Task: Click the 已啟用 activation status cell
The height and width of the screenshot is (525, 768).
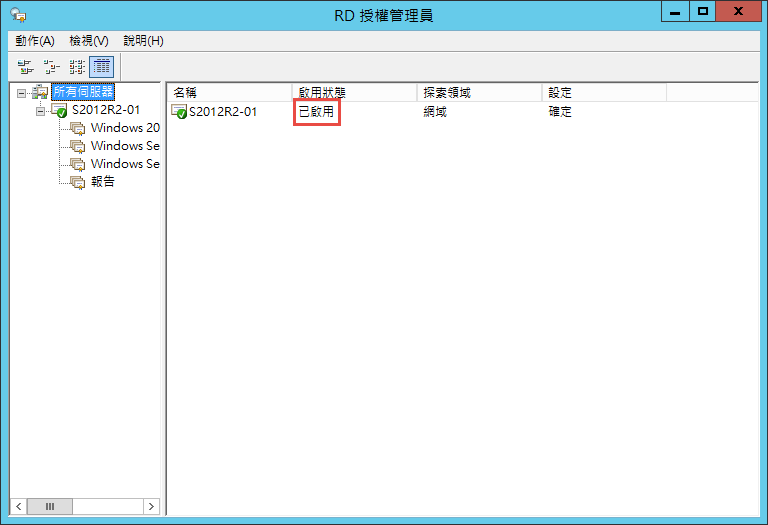Action: coord(316,112)
